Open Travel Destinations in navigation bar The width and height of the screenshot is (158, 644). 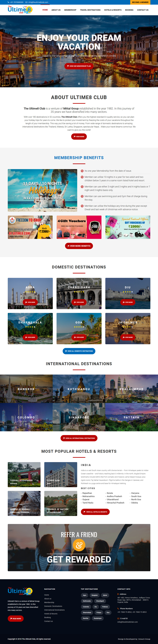point(90,10)
